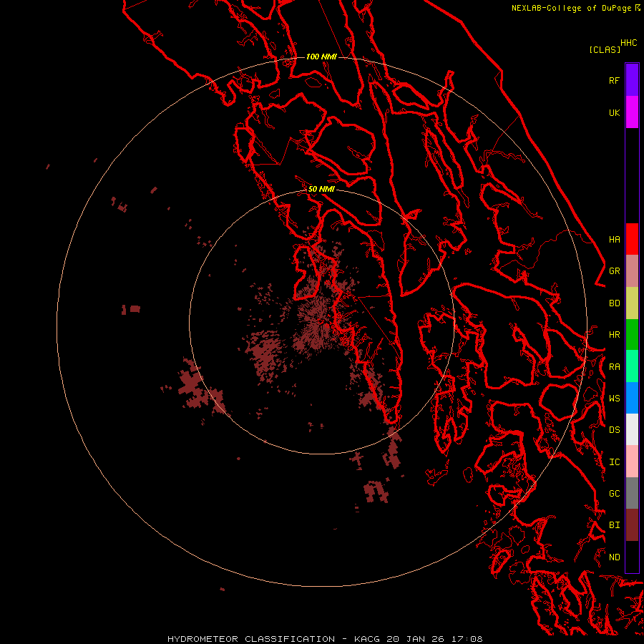This screenshot has width=644, height=644.
Task: Click the 100 NMI range ring label
Action: tap(321, 57)
